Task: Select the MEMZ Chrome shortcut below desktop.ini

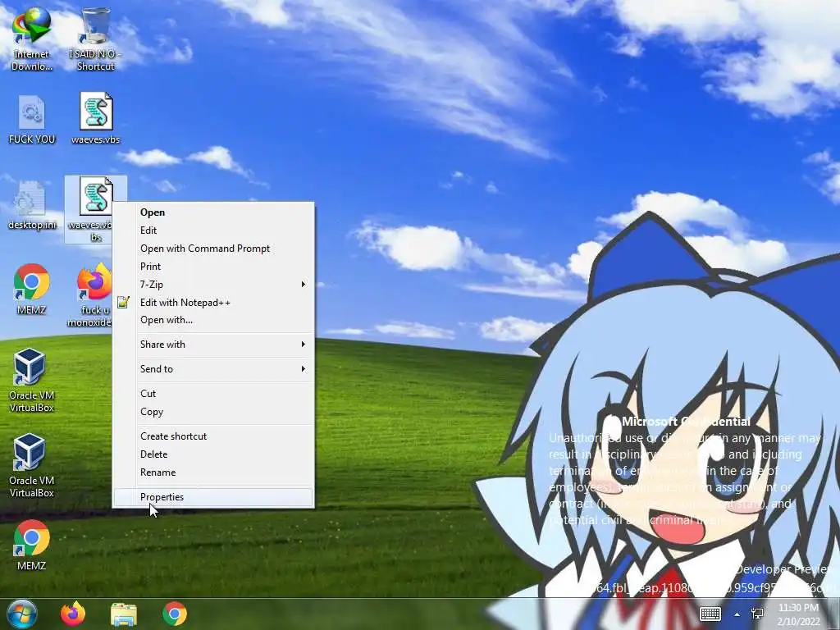Action: point(31,288)
